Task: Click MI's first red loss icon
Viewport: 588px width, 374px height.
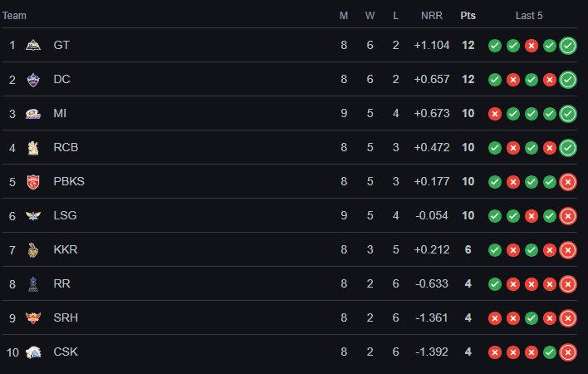Action: click(x=495, y=114)
